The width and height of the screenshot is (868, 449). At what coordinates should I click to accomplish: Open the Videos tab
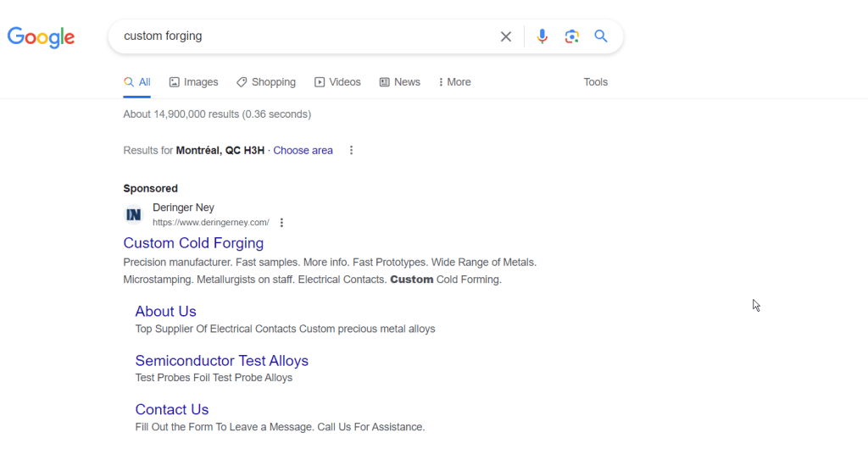coord(337,82)
